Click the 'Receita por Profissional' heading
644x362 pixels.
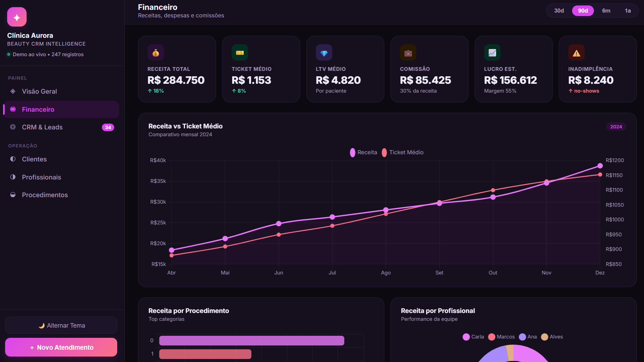438,311
